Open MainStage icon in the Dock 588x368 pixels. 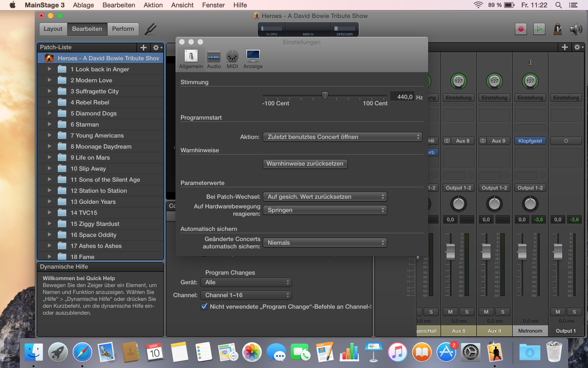[x=494, y=352]
